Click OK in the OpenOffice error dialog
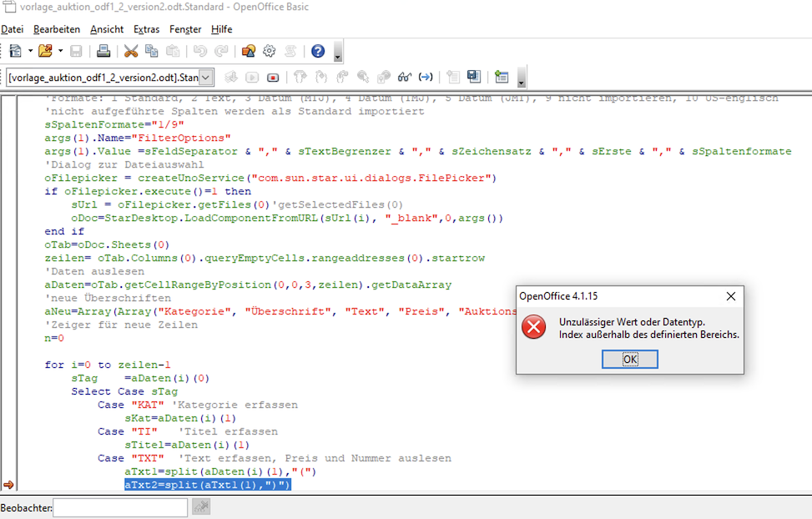The image size is (812, 519). click(629, 359)
